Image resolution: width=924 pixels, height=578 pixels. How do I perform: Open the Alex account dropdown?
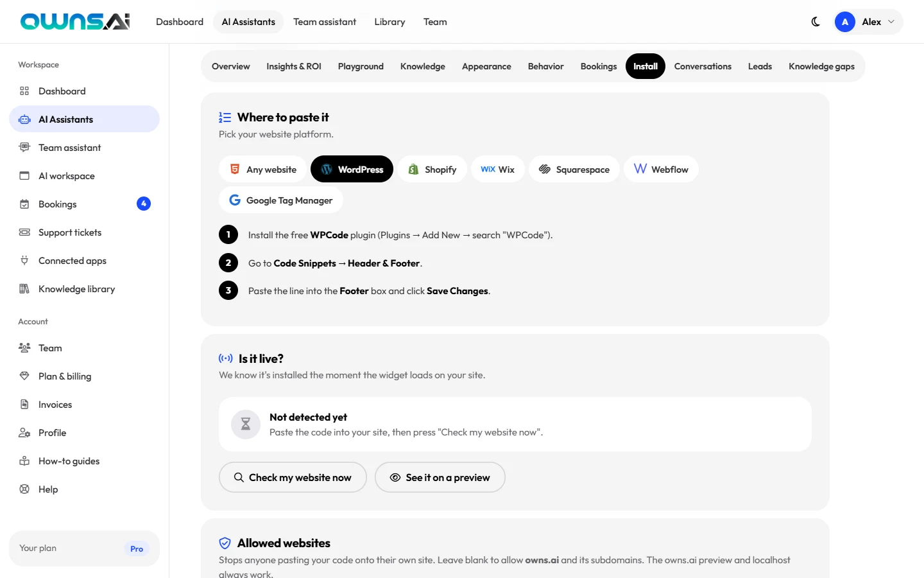click(869, 22)
